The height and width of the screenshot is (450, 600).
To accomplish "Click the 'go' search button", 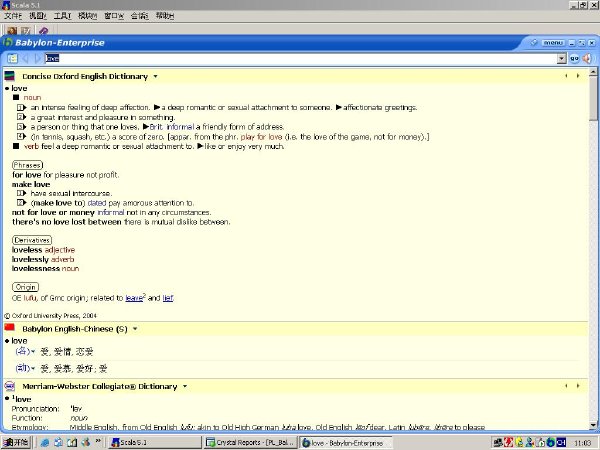I will pos(574,59).
